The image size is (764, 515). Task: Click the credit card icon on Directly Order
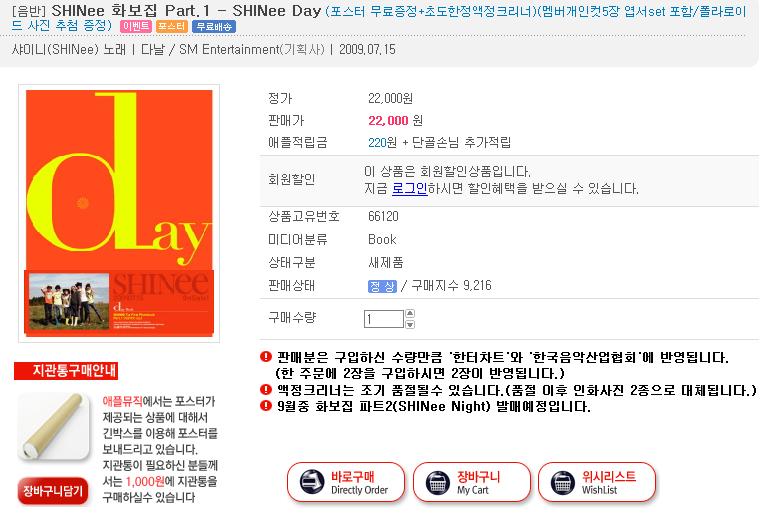pos(312,482)
